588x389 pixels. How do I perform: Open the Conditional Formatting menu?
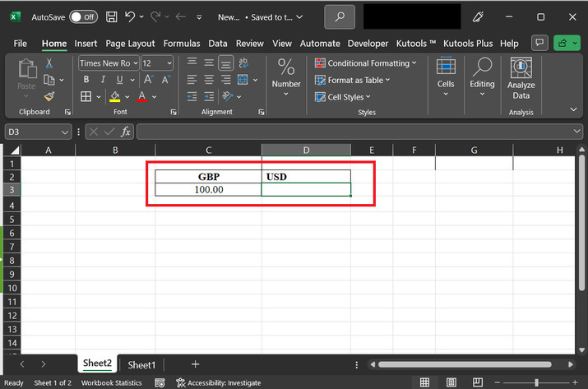pos(366,63)
